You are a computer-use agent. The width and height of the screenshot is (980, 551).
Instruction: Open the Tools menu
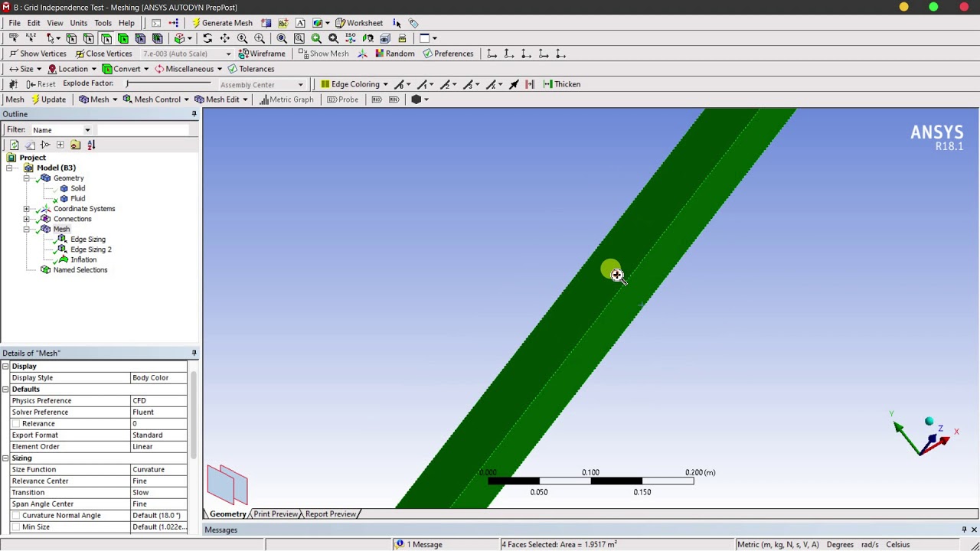tap(103, 23)
